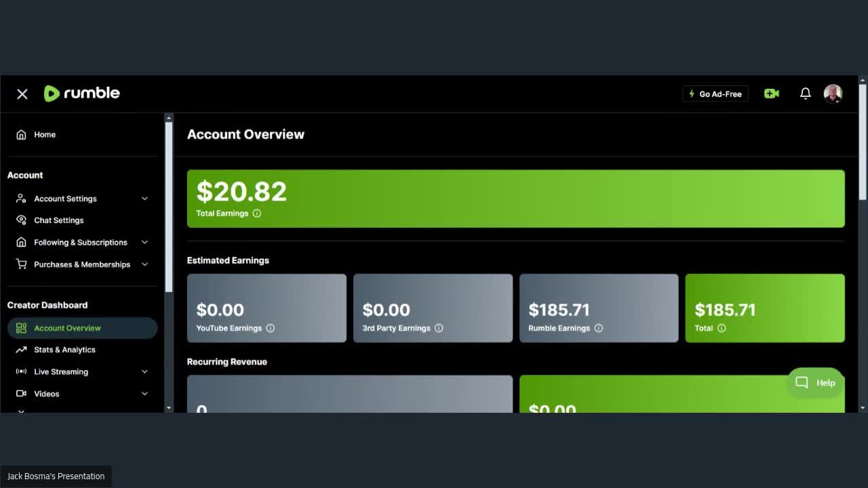Click Chat Settings eye-bubble icon
Screen dimensions: 868x488
click(x=21, y=220)
